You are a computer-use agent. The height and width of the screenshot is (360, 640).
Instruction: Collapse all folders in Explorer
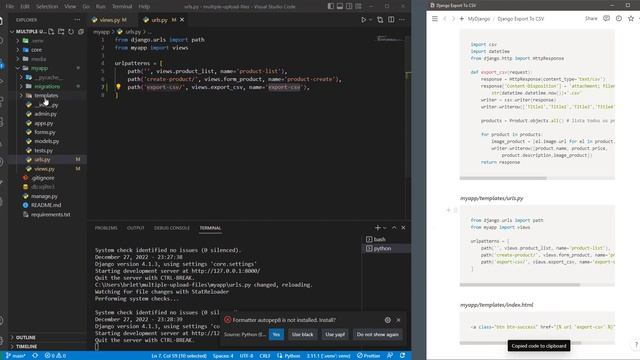pyautogui.click(x=80, y=31)
